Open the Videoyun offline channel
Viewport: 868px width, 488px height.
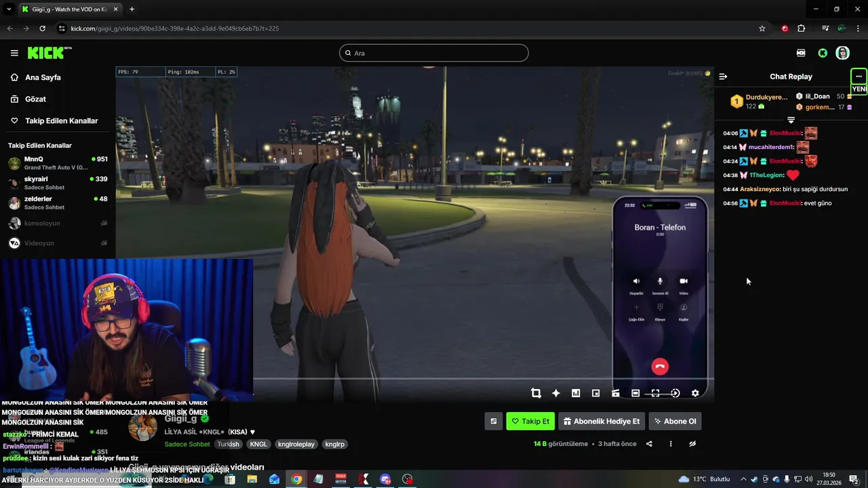58,243
